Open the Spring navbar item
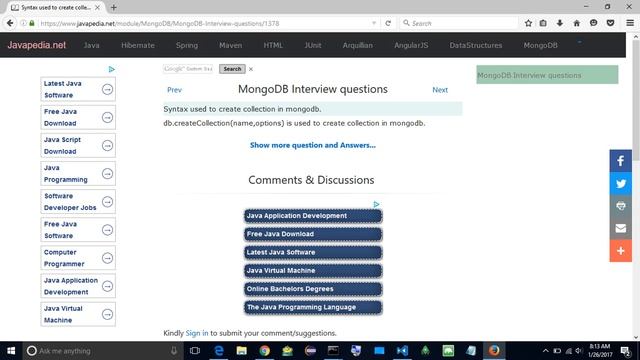The height and width of the screenshot is (360, 640). 187,45
